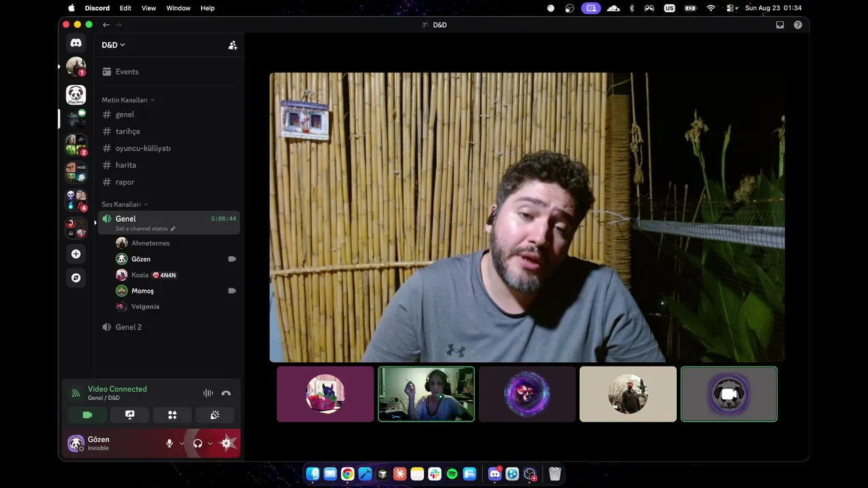The image size is (868, 488).
Task: Collapse the Metin Kanalları category
Action: (x=128, y=100)
